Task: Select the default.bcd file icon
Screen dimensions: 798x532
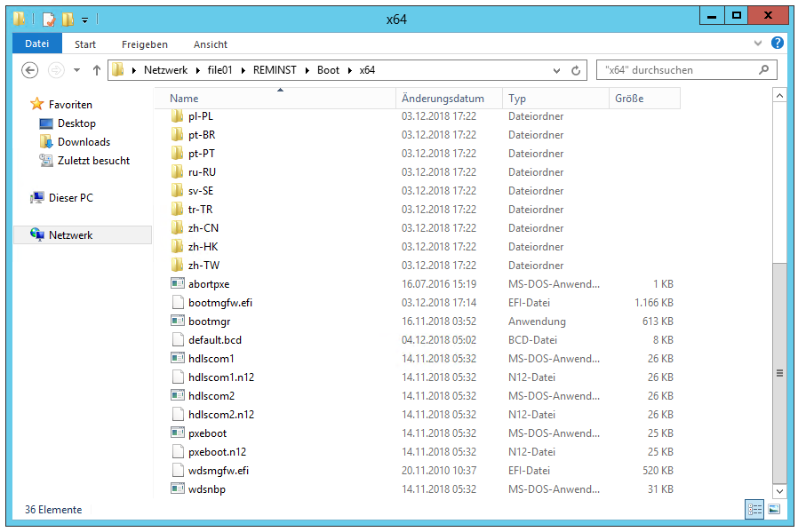Action: [178, 340]
